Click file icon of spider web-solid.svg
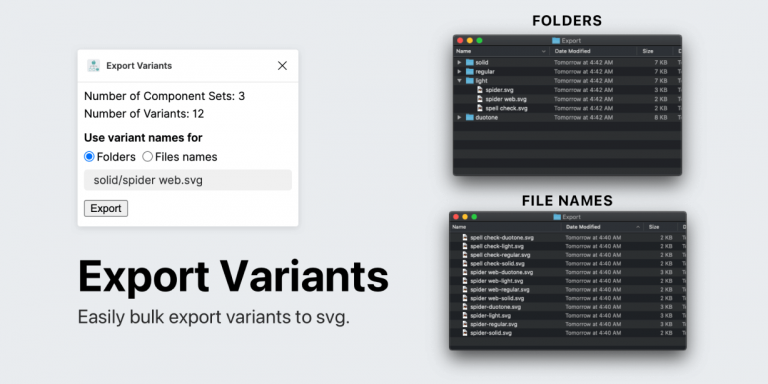This screenshot has height=384, width=768. tap(465, 298)
